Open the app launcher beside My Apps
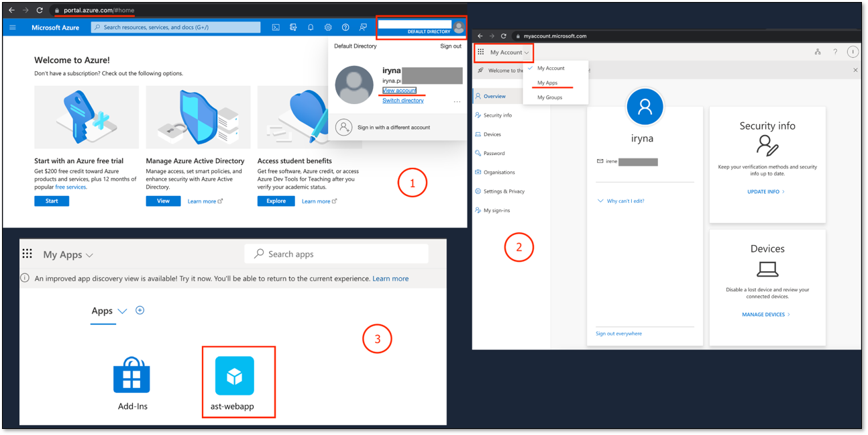This screenshot has width=868, height=435. (x=28, y=254)
